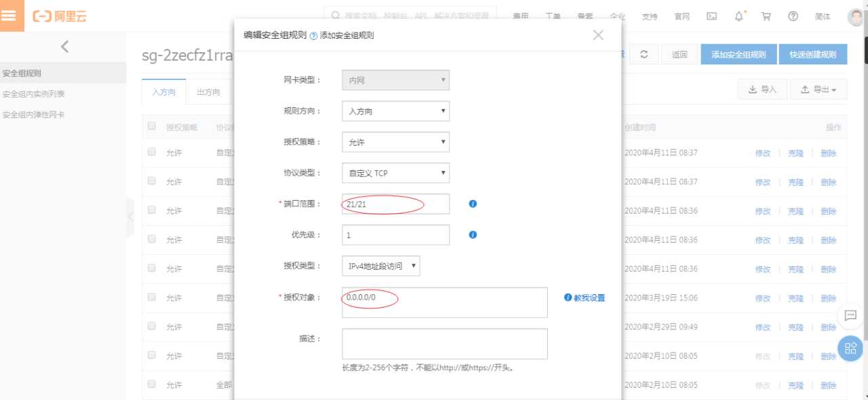The height and width of the screenshot is (400, 868).
Task: Open the 协议类型 dropdown
Action: [395, 173]
